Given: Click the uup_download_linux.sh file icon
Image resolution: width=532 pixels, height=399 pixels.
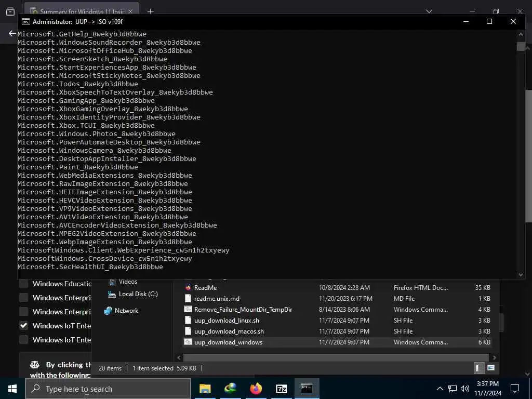Looking at the screenshot, I should click(x=188, y=320).
